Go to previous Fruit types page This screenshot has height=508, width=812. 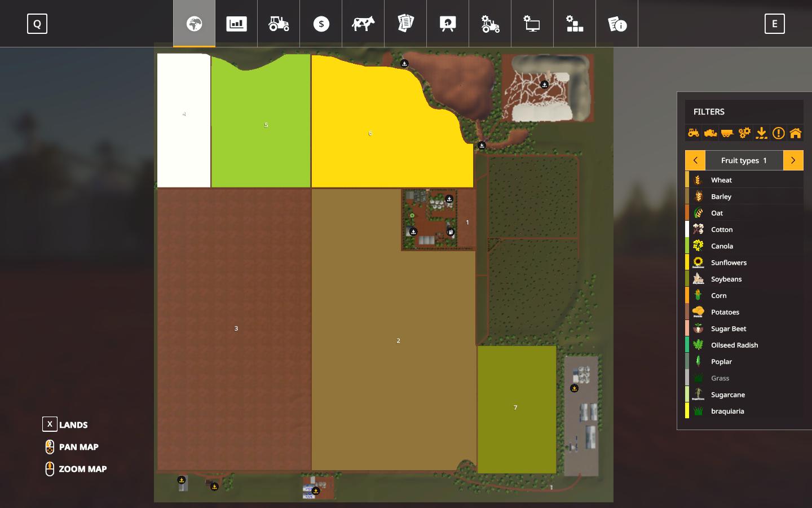click(695, 160)
